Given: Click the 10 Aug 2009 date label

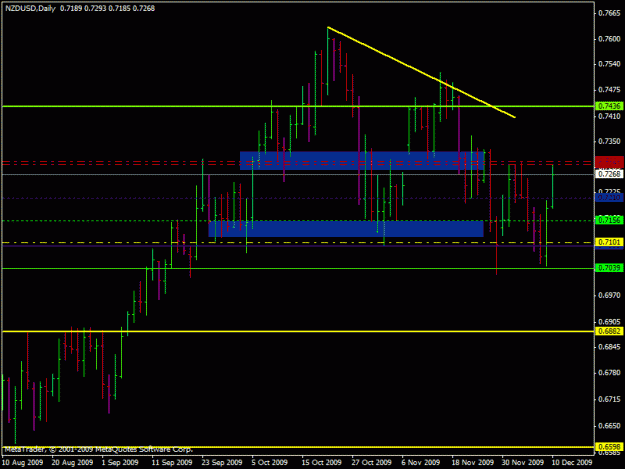Looking at the screenshot, I should click(x=22, y=462).
